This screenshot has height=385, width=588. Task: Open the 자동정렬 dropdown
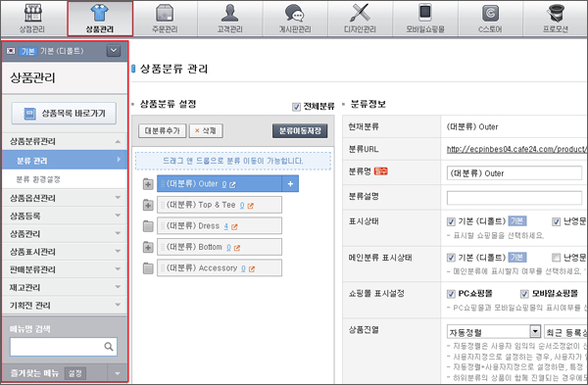tap(494, 332)
